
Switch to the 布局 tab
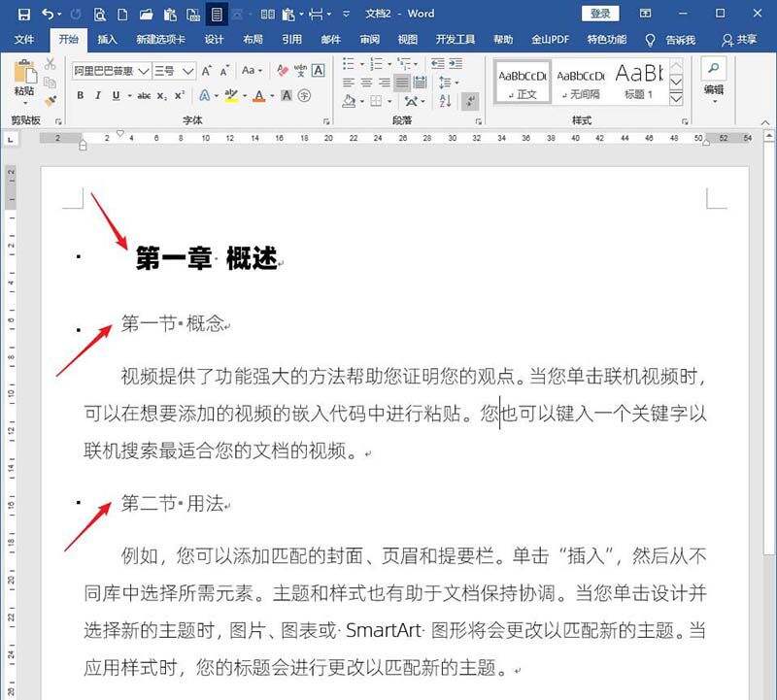(253, 40)
